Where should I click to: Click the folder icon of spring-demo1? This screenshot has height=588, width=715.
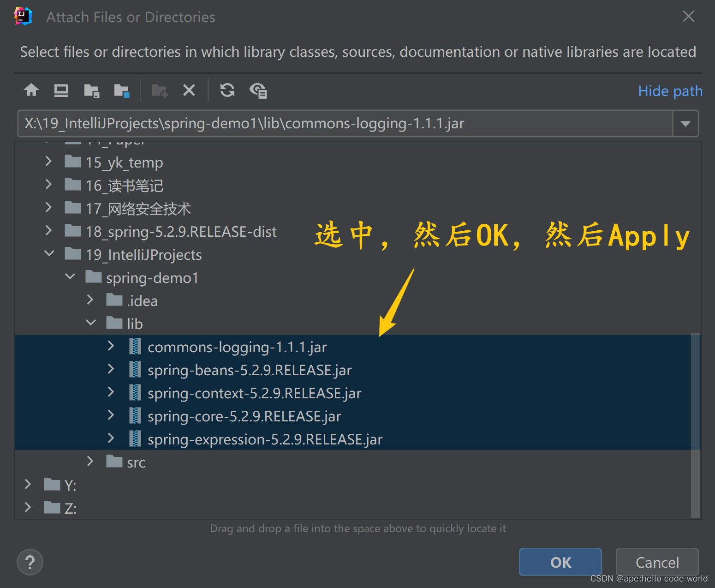[94, 276]
